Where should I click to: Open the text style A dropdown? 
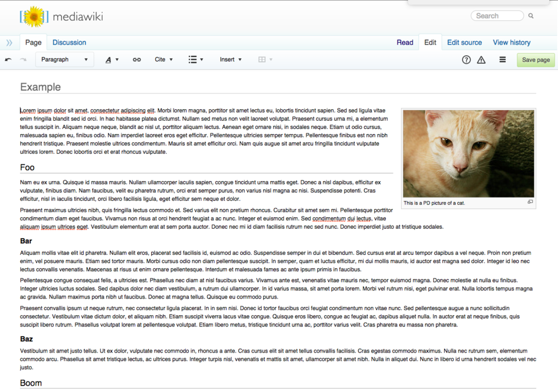(112, 59)
